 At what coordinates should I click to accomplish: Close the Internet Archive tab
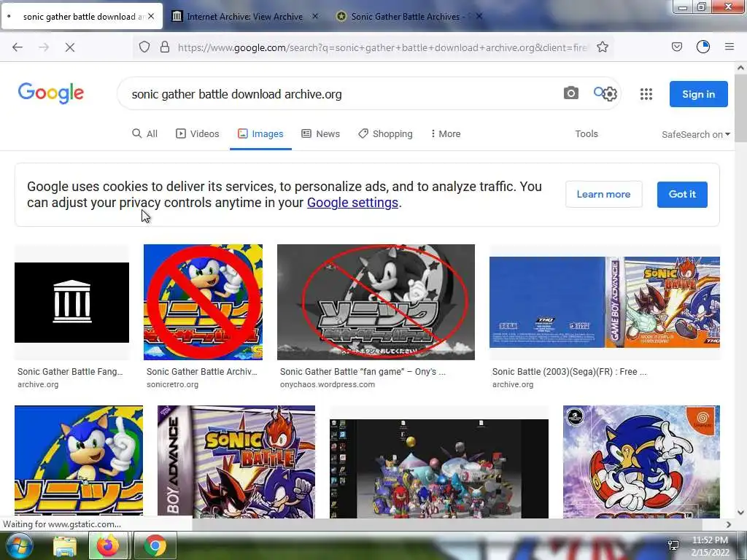point(315,16)
